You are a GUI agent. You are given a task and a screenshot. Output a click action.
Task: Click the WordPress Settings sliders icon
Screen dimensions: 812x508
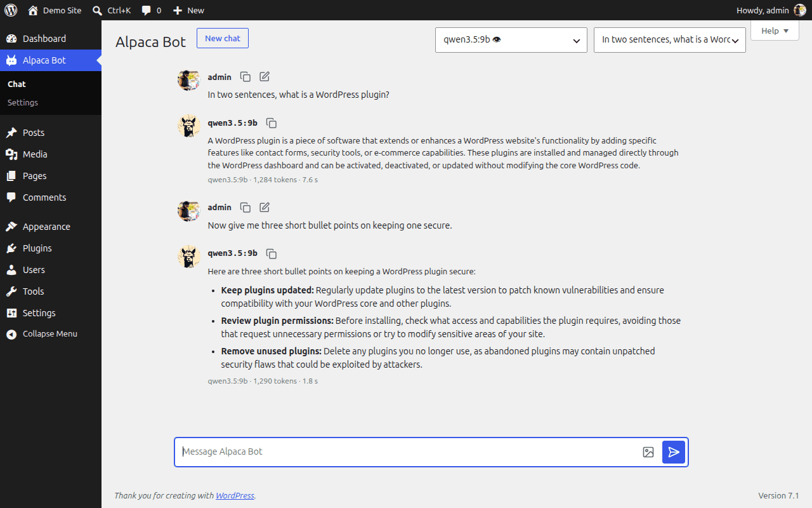[x=11, y=313]
